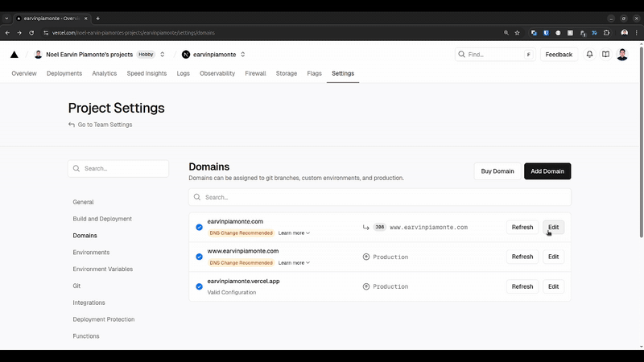Follow the Go to Team Settings link
This screenshot has height=362, width=644.
tap(105, 125)
